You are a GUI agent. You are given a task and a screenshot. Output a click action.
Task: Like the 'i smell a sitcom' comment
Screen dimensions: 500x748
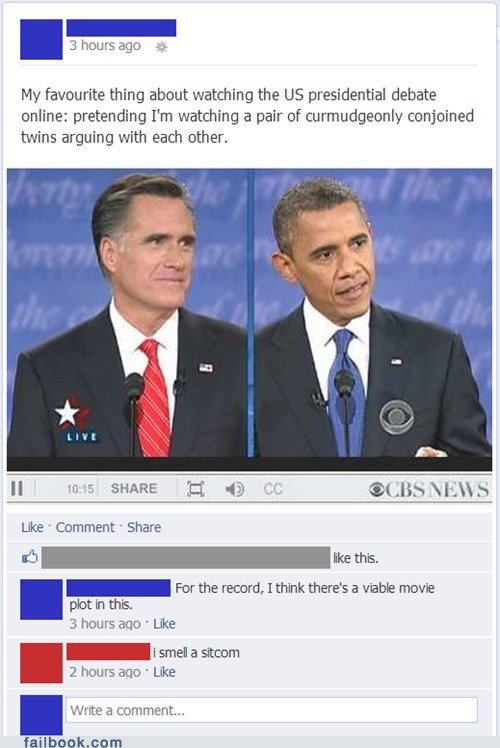[165, 672]
